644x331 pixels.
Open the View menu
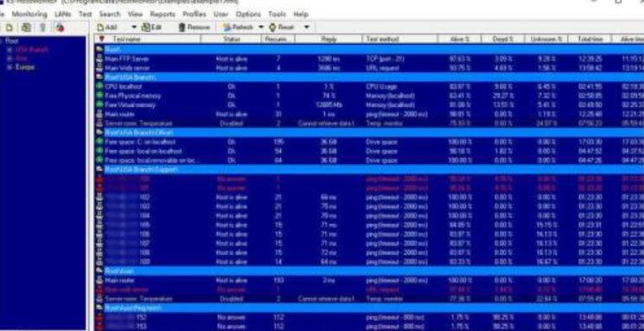click(x=135, y=14)
